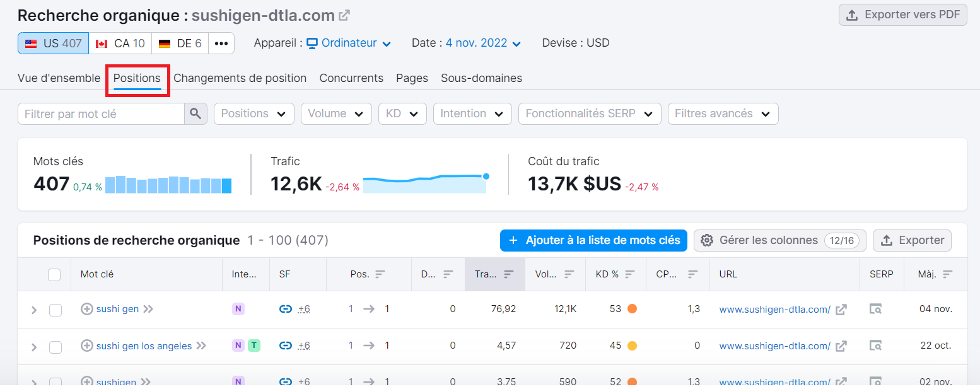View the SERP snapshot for 'sushi gen los angeles'

[x=875, y=345]
